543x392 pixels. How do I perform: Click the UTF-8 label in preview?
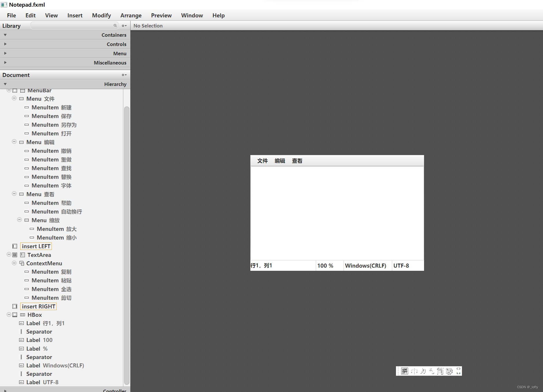[401, 266]
